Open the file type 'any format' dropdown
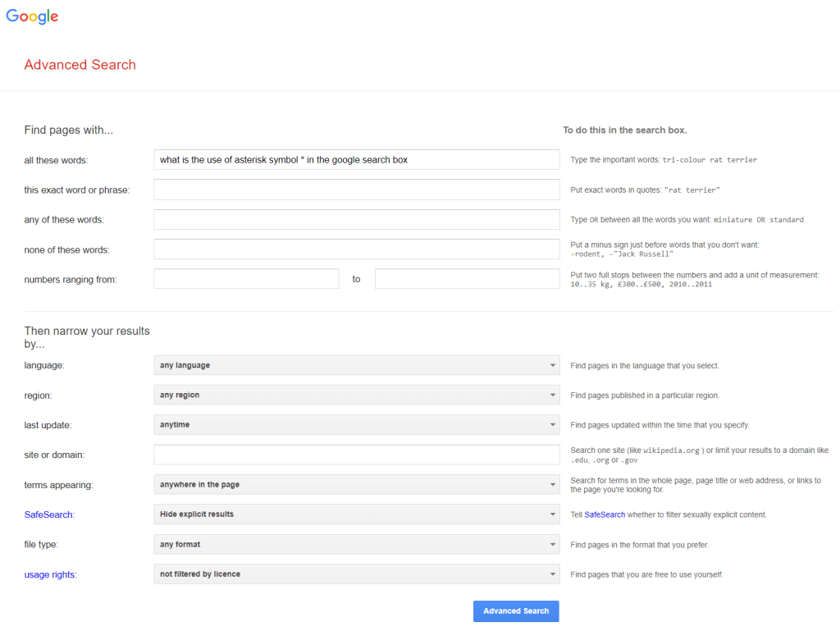This screenshot has width=840, height=631. [357, 544]
